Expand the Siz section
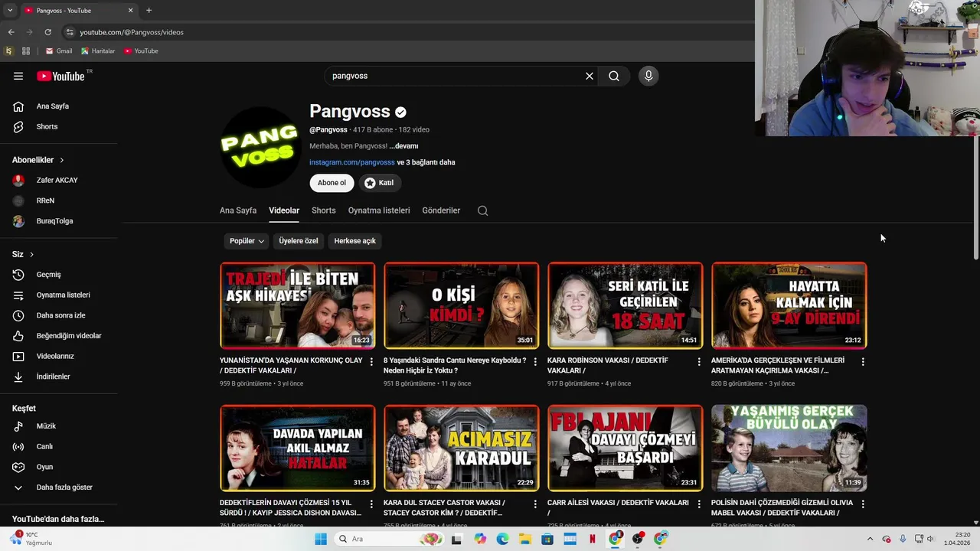The image size is (980, 551). [23, 254]
